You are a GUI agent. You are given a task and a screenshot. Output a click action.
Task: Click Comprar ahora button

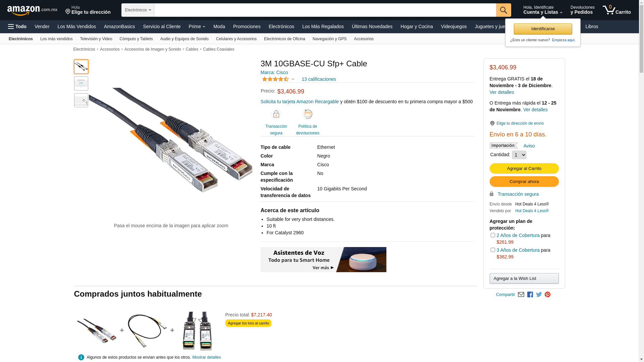[524, 182]
